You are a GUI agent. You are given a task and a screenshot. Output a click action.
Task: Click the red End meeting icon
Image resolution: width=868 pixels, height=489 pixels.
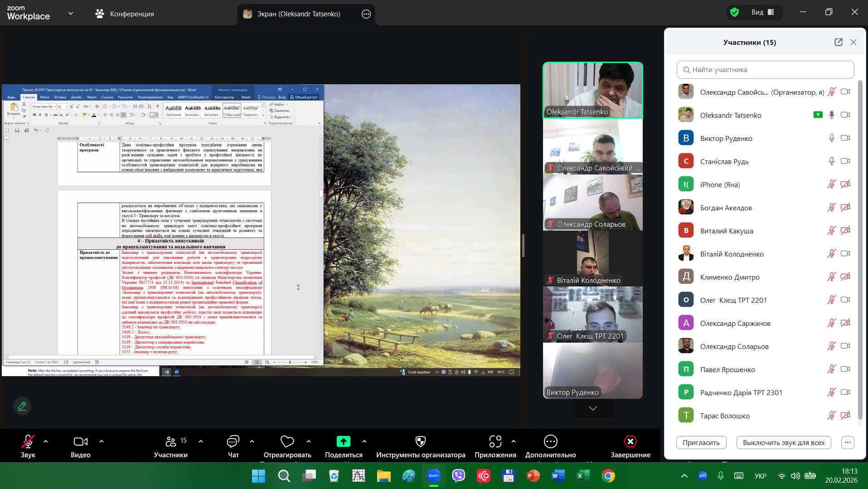(630, 441)
